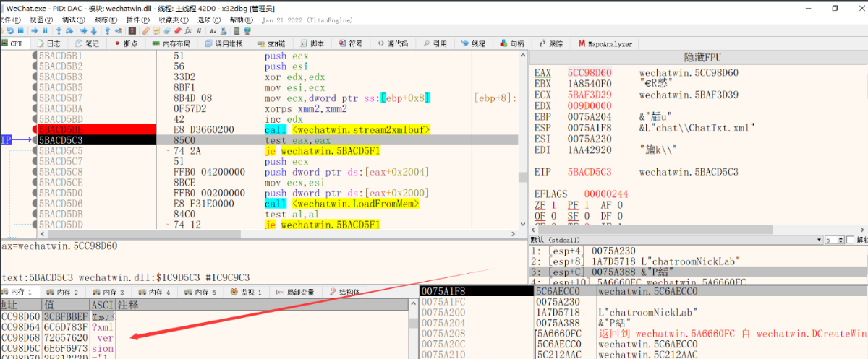Click the font settings A icon
The width and height of the screenshot is (868, 359).
tap(213, 31)
